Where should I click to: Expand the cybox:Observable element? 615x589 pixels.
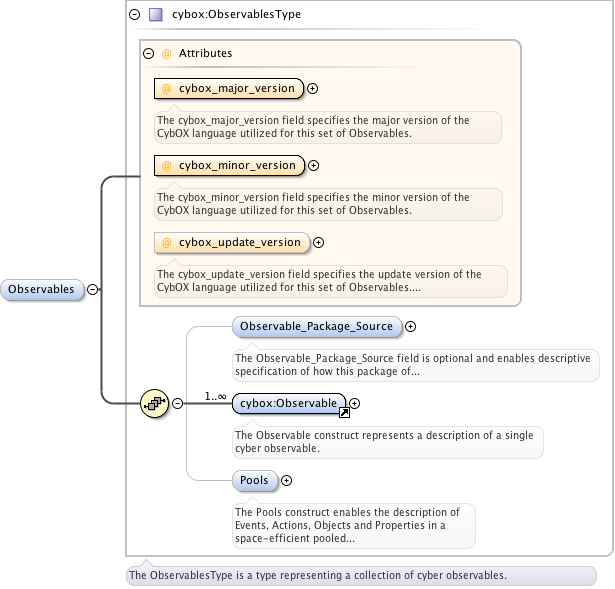354,403
